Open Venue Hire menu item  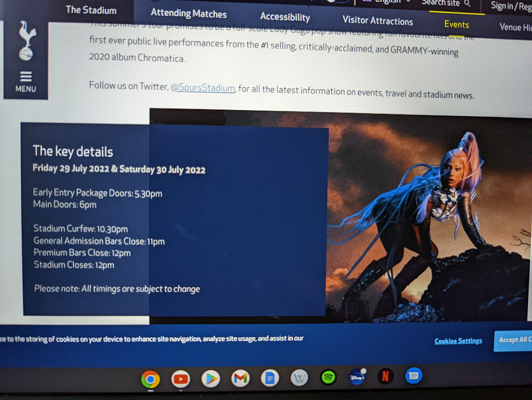515,27
